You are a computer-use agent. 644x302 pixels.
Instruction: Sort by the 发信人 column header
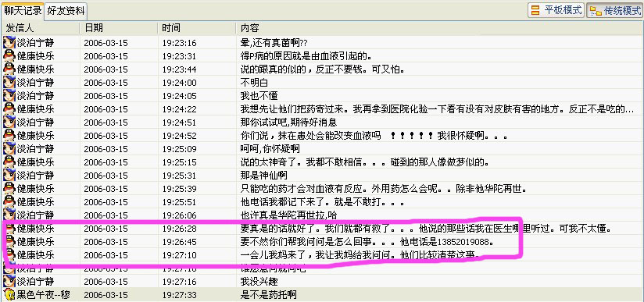pos(41,28)
